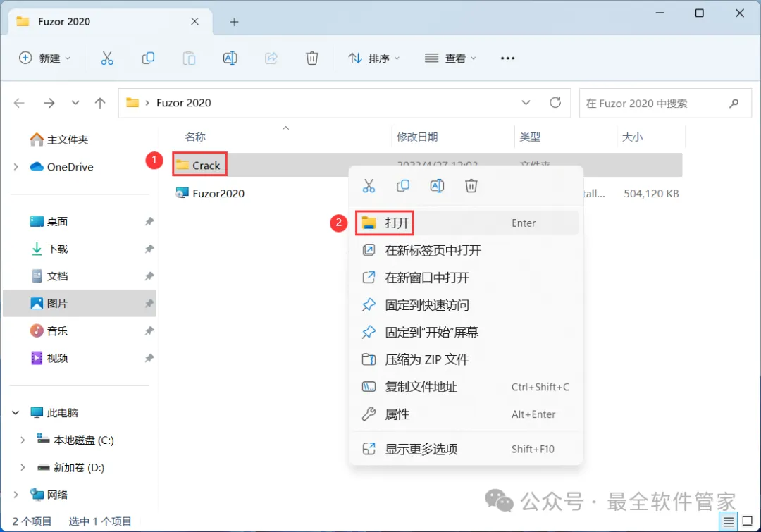Viewport: 761px width, 532px height.
Task: Click the Cut icon in the top toolbar
Action: point(107,58)
